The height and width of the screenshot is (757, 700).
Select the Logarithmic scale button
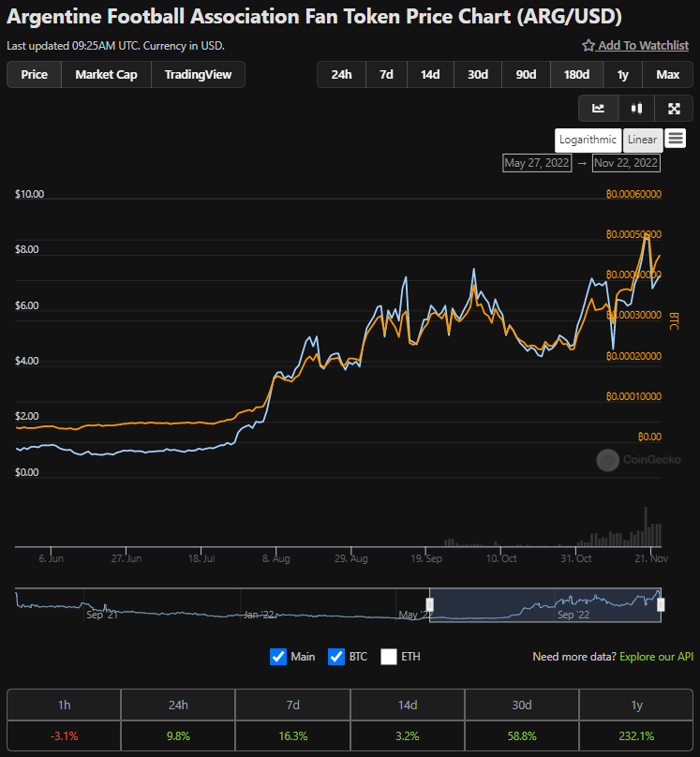pyautogui.click(x=588, y=140)
